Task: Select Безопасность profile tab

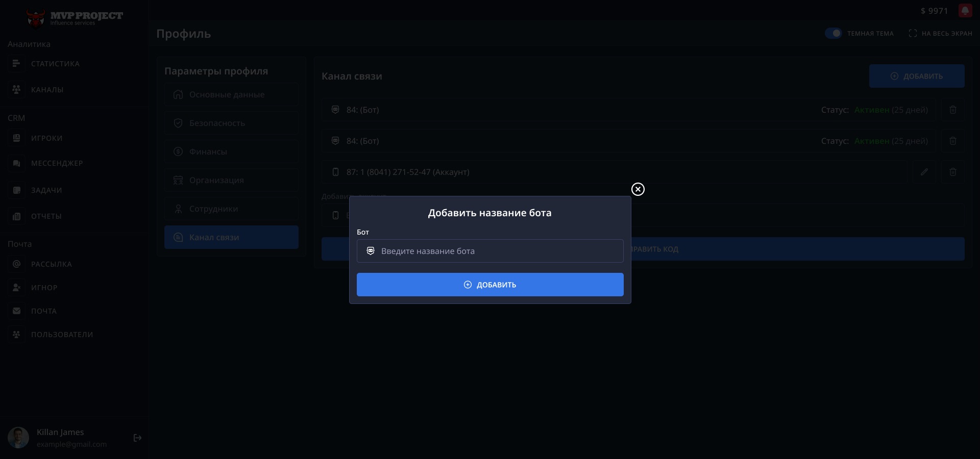Action: click(231, 123)
